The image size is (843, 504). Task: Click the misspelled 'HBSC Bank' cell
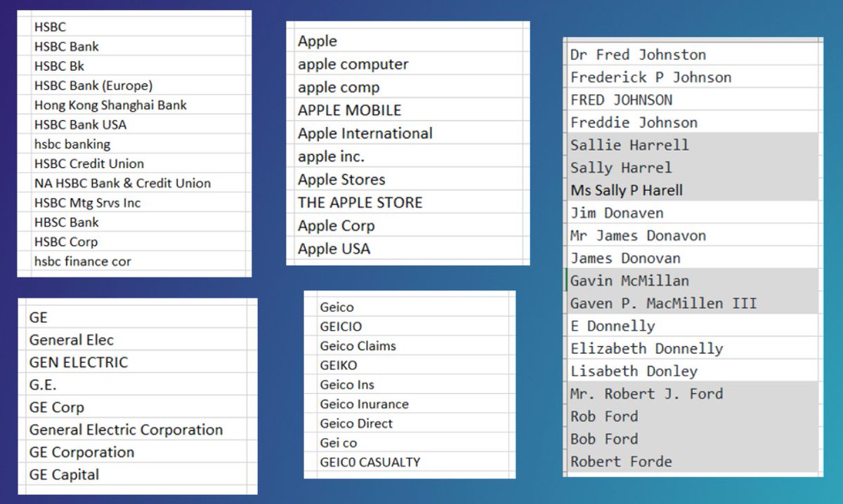coord(137,223)
